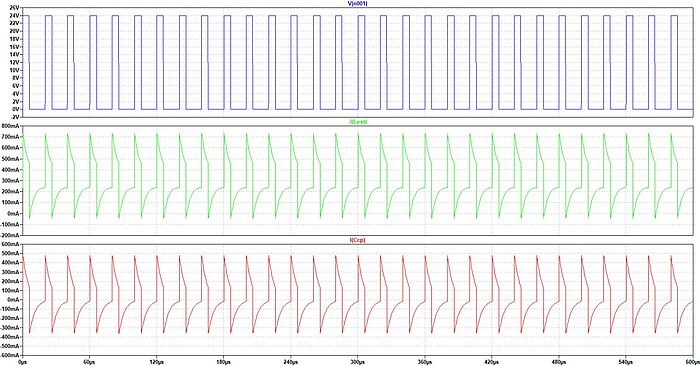Click the -600mA axis label
This screenshot has height=366, width=700.
coord(10,355)
